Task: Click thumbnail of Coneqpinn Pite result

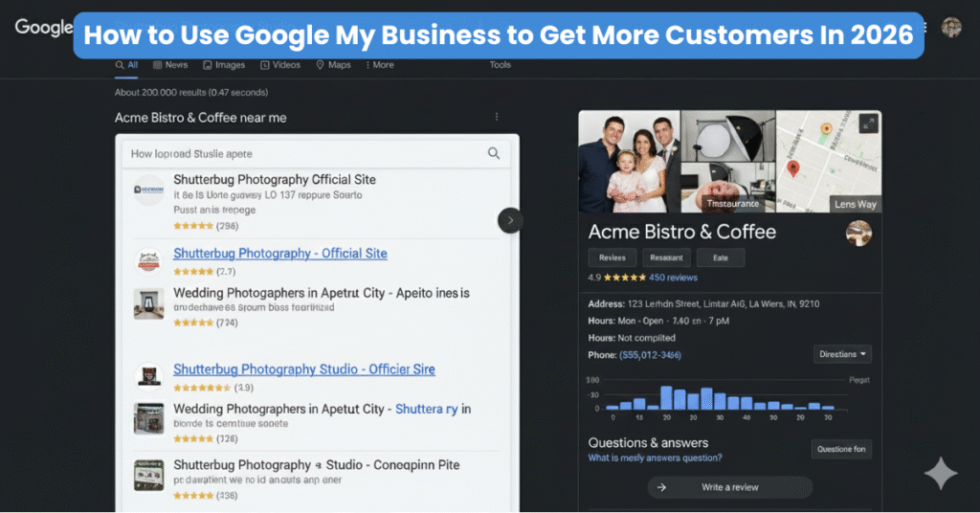Action: click(x=148, y=475)
